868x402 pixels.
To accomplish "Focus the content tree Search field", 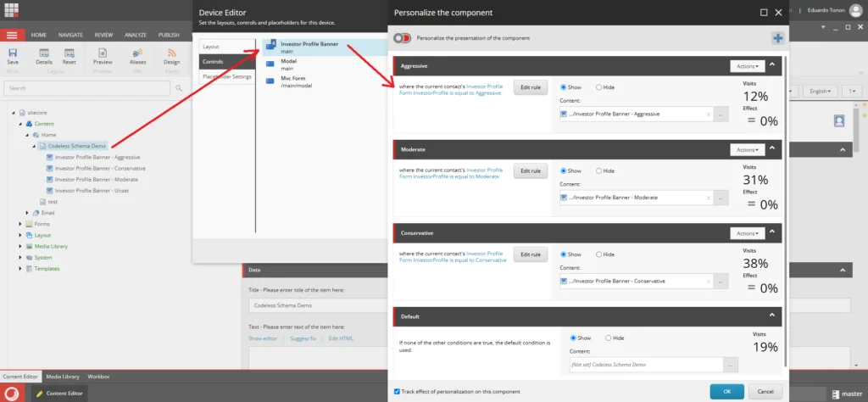I will point(87,88).
